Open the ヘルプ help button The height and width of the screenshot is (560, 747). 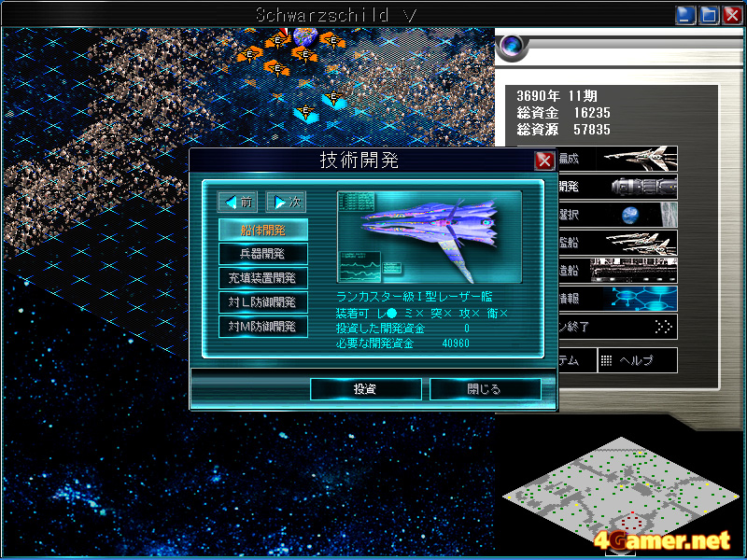coord(638,360)
